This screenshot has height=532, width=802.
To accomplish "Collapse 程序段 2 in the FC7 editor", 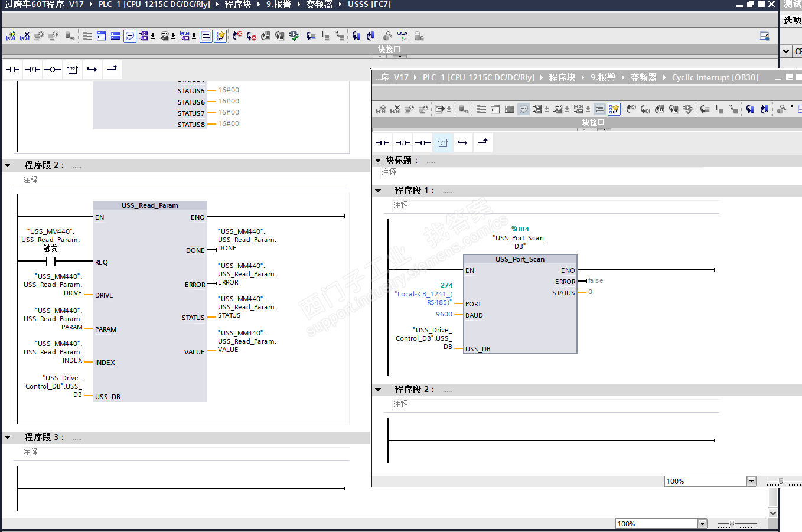I will click(x=8, y=165).
